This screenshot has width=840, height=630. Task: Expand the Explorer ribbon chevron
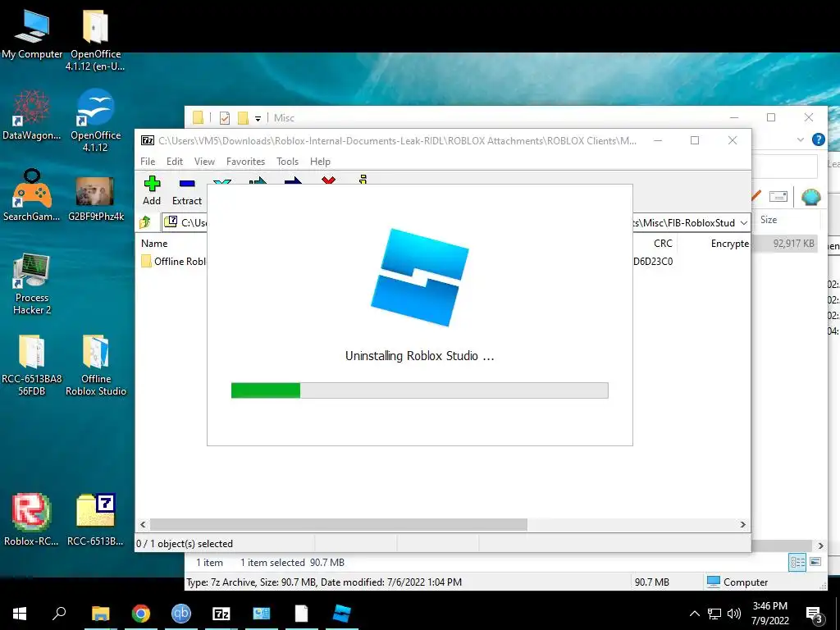point(801,139)
